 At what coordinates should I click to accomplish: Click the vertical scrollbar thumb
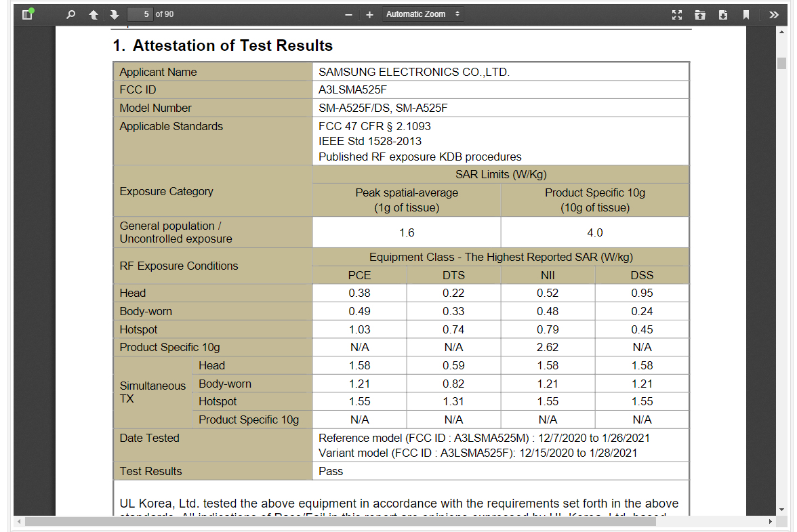pos(781,63)
